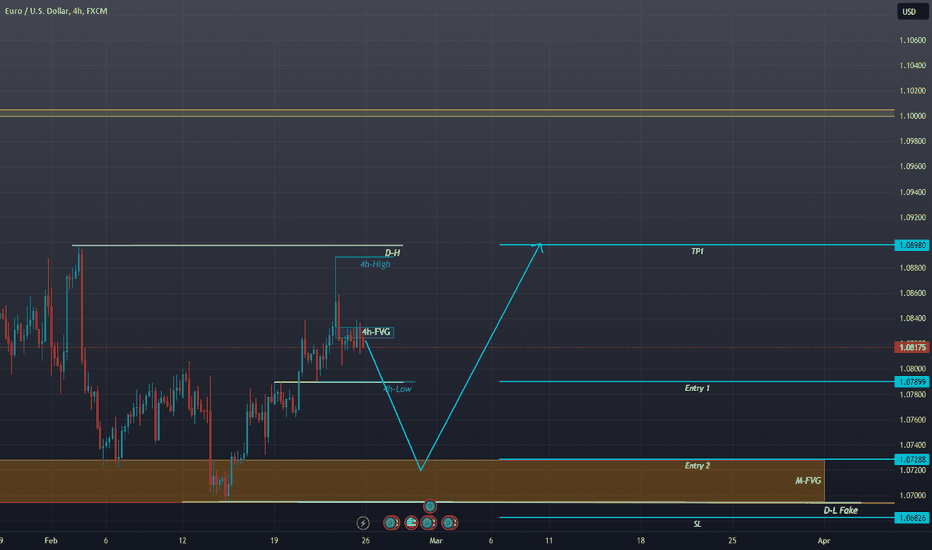The width and height of the screenshot is (932, 550).
Task: Click the 4h-Low annotation label
Action: tap(398, 389)
